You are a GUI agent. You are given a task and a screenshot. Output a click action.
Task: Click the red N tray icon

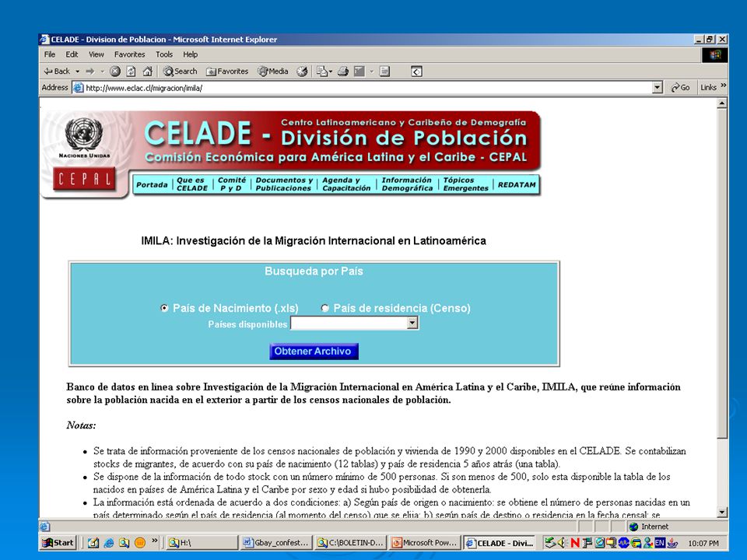[x=575, y=542]
